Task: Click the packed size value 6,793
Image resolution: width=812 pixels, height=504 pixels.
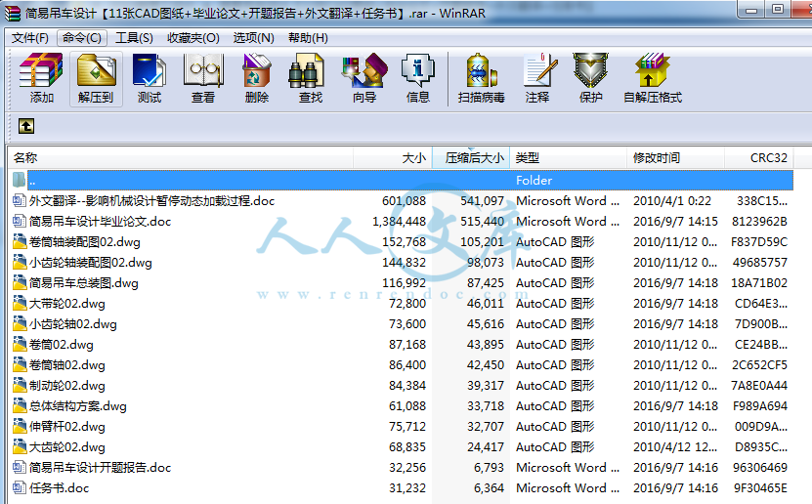Action: coord(489,468)
